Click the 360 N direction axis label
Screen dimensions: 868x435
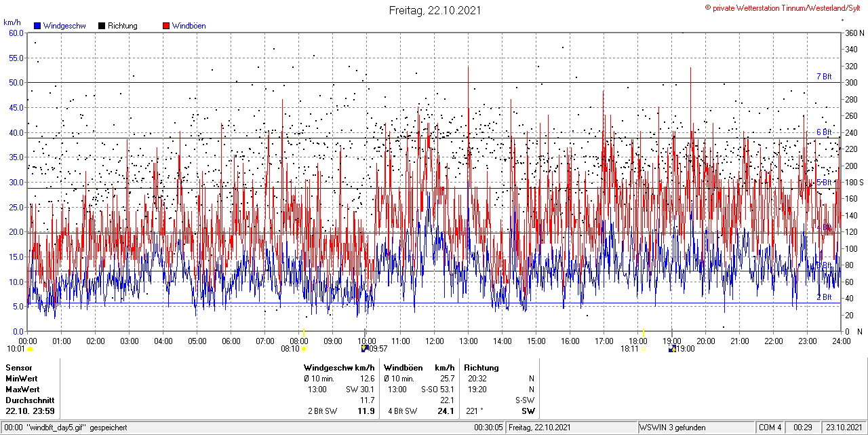854,33
